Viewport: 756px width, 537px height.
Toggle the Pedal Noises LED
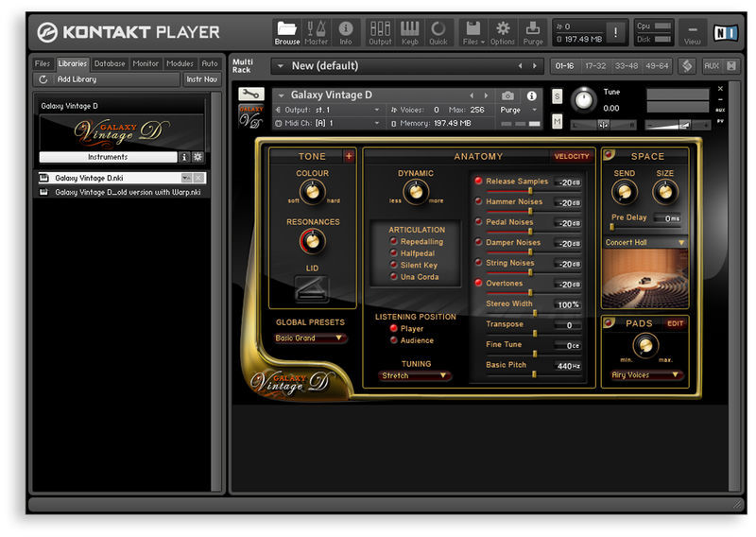tap(478, 221)
